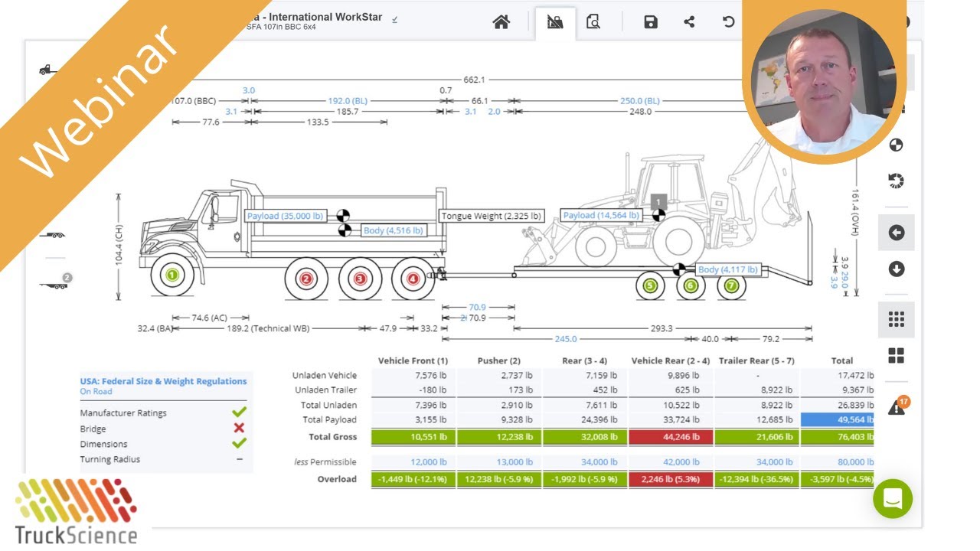Click the Dimensions compliance row
The image size is (980, 551).
click(164, 444)
